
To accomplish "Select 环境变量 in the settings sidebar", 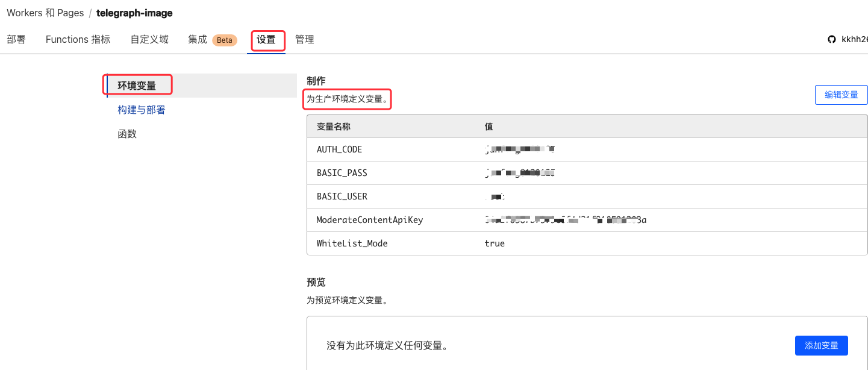I will pos(137,86).
